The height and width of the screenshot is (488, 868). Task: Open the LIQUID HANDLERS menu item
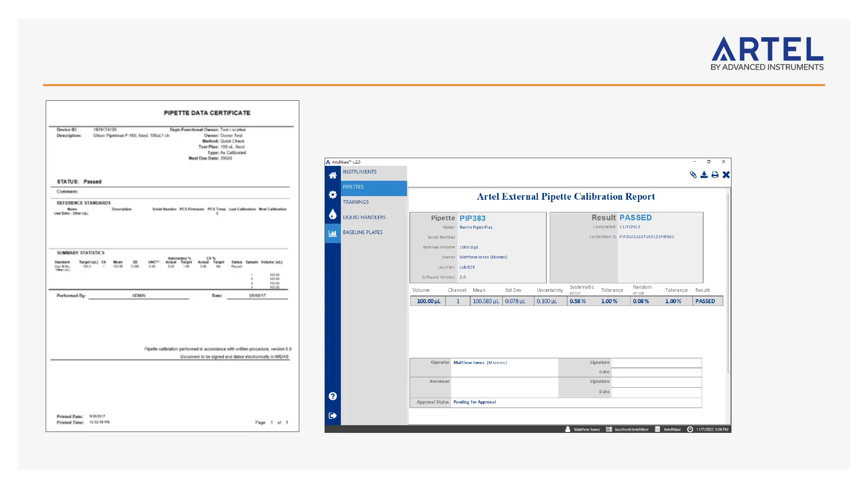pyautogui.click(x=374, y=217)
